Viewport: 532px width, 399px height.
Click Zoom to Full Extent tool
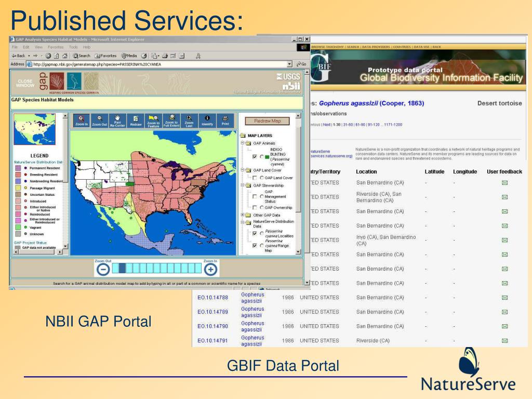point(171,121)
